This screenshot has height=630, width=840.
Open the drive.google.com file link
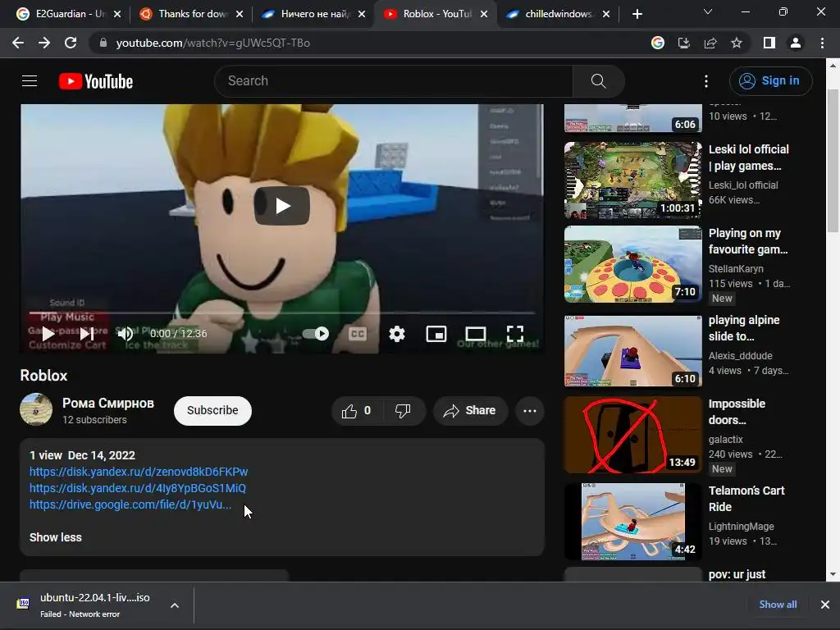(130, 504)
